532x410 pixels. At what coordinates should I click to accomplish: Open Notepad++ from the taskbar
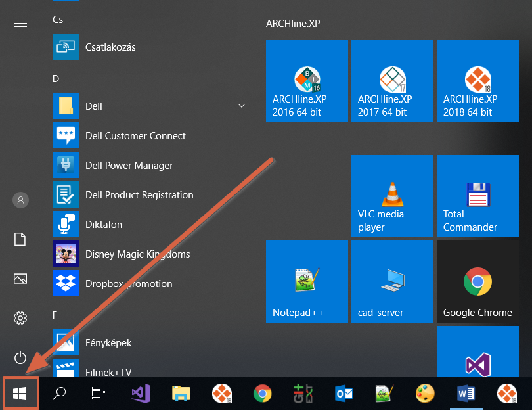(384, 394)
